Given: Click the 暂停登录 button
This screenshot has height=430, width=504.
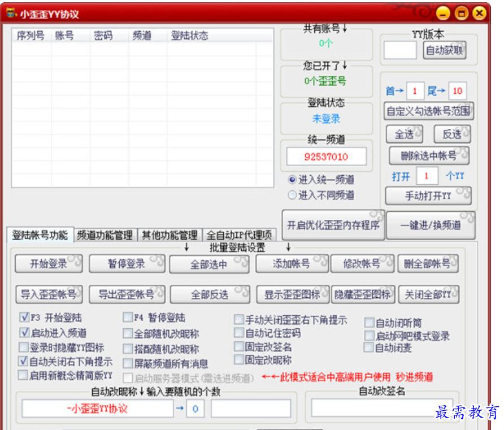Looking at the screenshot, I should 127,264.
